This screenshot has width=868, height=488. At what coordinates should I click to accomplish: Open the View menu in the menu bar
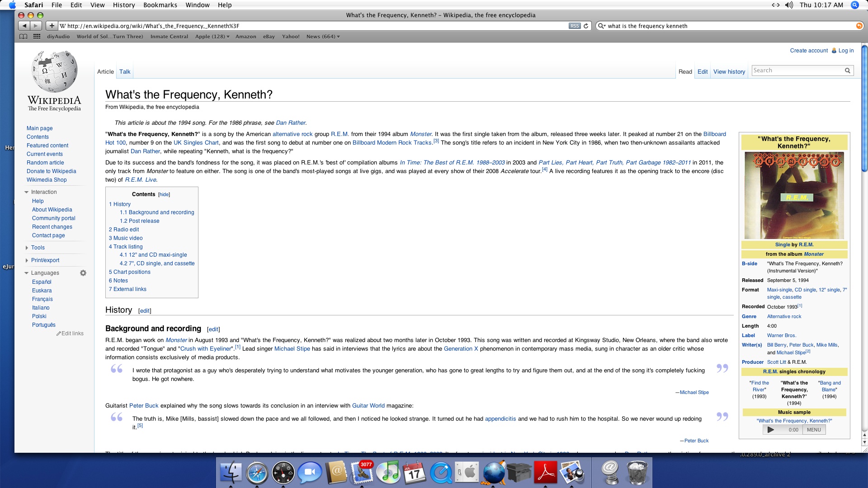click(x=98, y=5)
